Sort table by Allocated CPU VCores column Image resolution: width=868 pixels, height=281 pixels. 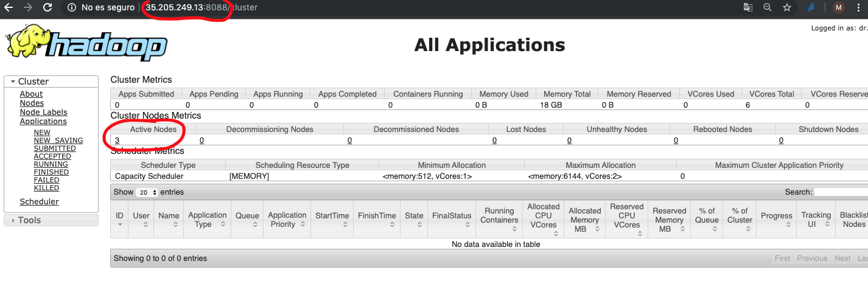point(544,220)
